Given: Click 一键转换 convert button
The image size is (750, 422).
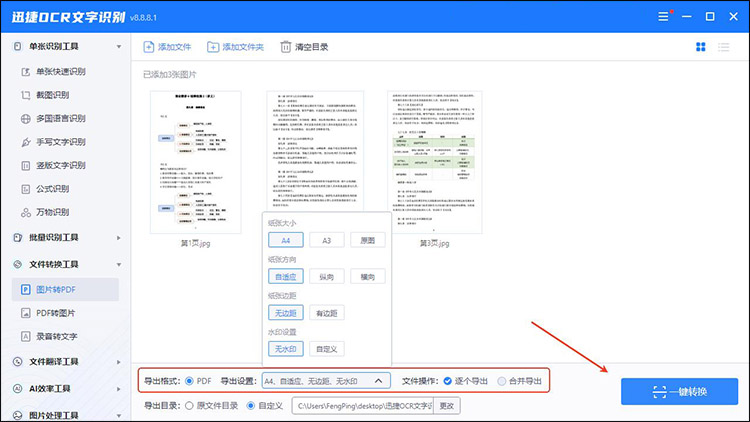Looking at the screenshot, I should coord(679,391).
